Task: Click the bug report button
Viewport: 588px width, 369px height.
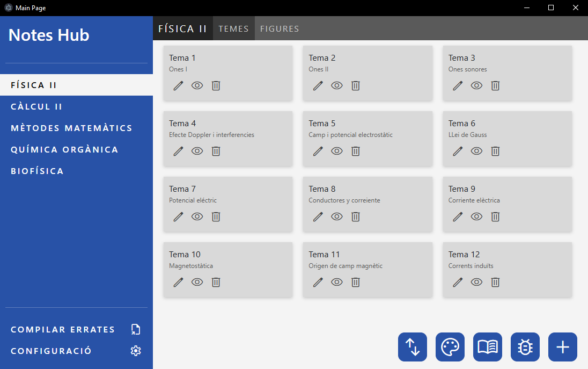Action: click(525, 347)
